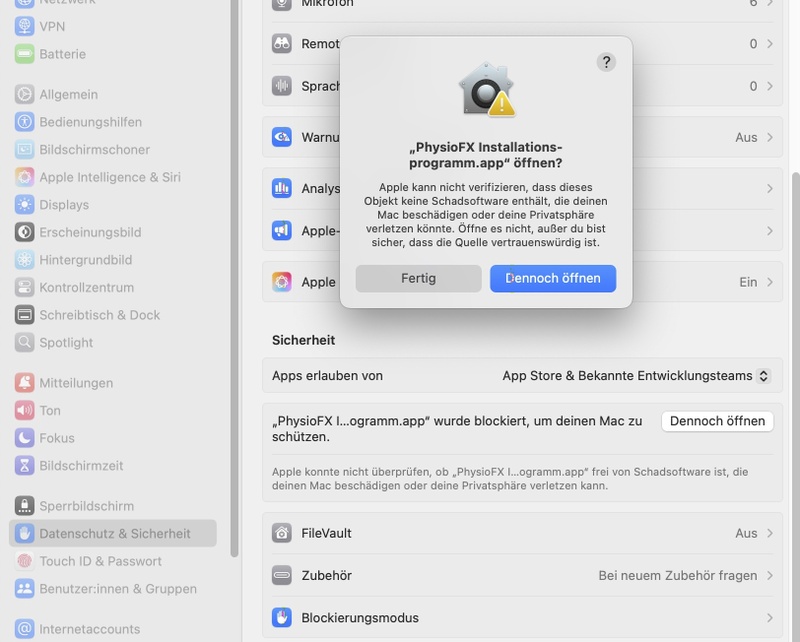Image resolution: width=800 pixels, height=642 pixels.
Task: Click the Touch ID fingerprint icon
Action: [24, 560]
